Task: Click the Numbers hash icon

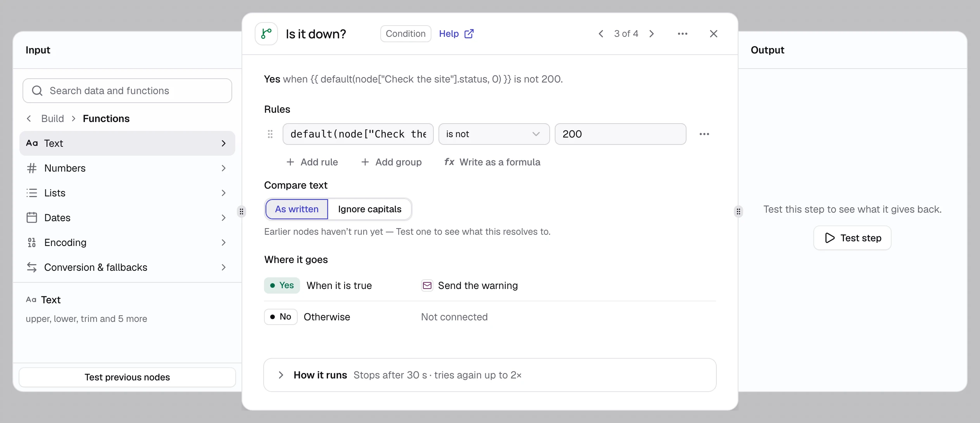Action: point(32,168)
